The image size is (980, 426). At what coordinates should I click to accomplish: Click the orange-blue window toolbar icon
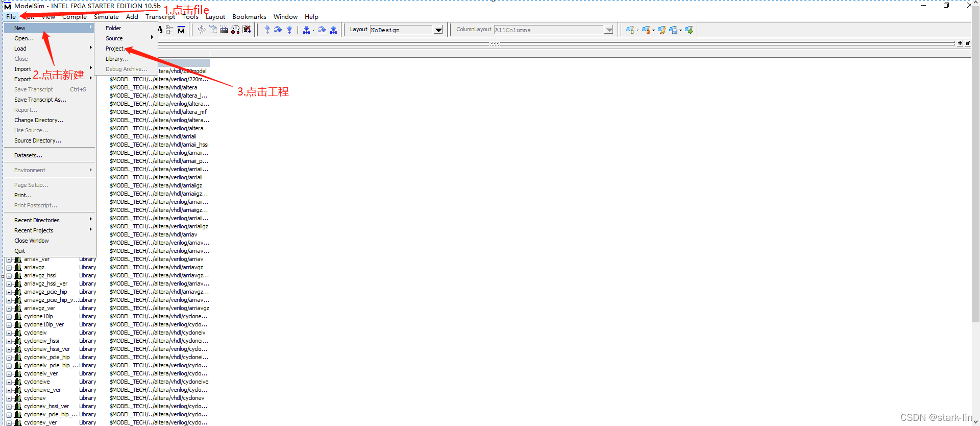[x=646, y=30]
